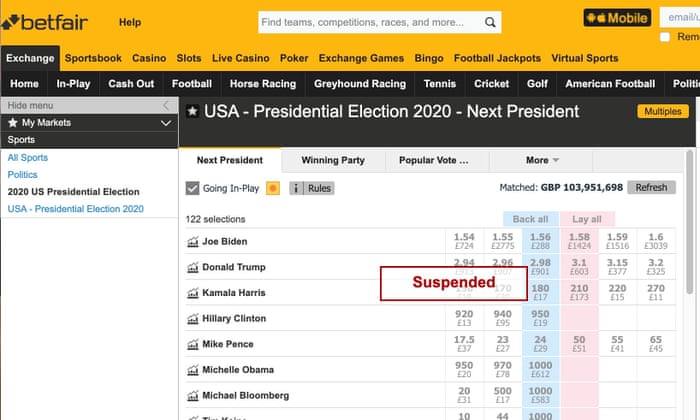Switch to the Winning Party tab
The image size is (700, 420).
click(x=332, y=160)
